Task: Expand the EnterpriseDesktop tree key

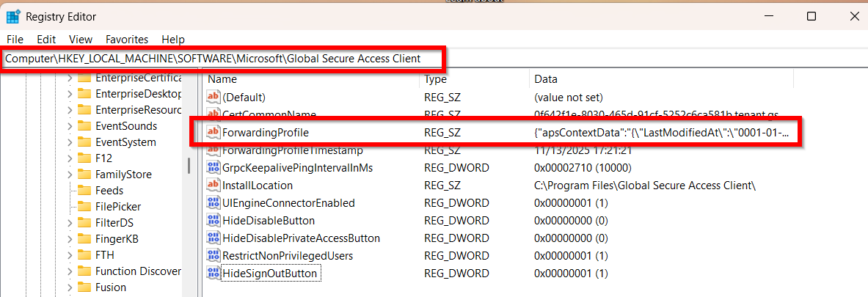Action: click(70, 93)
